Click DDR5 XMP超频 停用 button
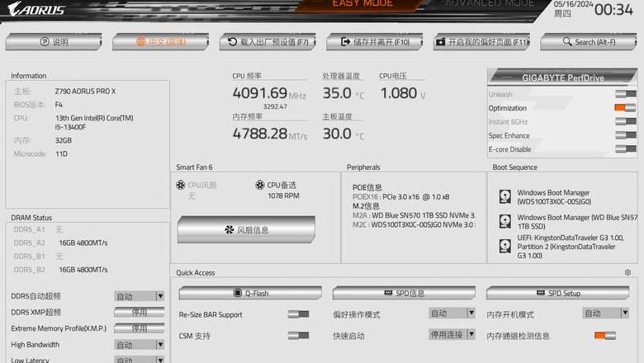 pyautogui.click(x=140, y=312)
